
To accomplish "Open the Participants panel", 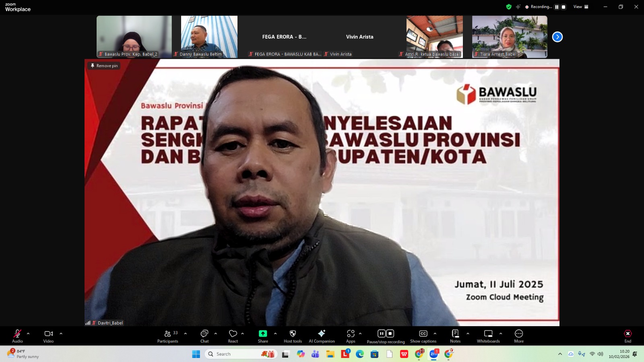I will click(x=168, y=336).
